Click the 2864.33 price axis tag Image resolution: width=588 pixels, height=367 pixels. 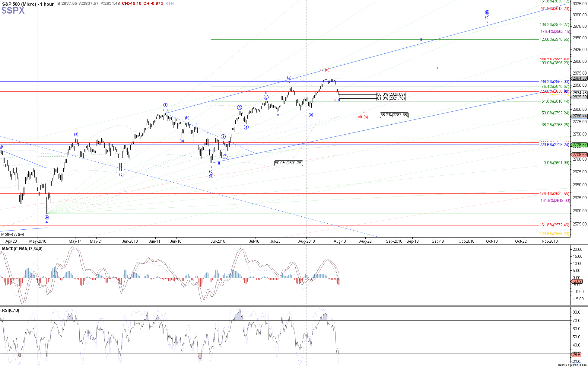(x=579, y=78)
